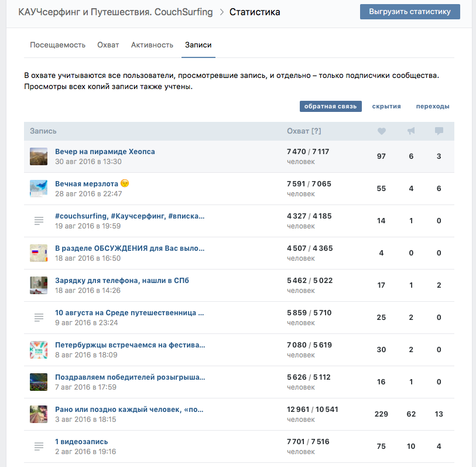Open post Зарядку для телефона, нашли в СПб
Screen dimensions: 476x467
[x=122, y=281]
